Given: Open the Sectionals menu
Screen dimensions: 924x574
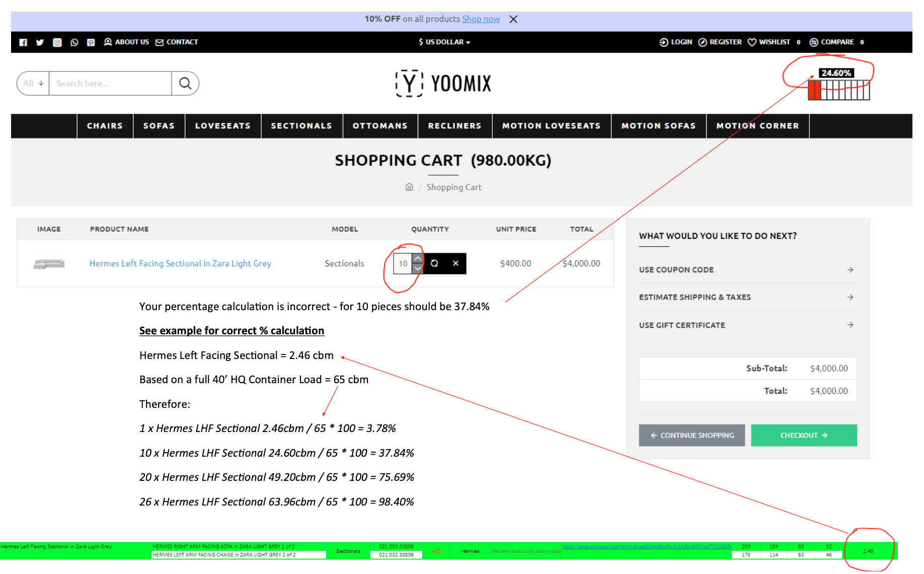Looking at the screenshot, I should click(302, 126).
